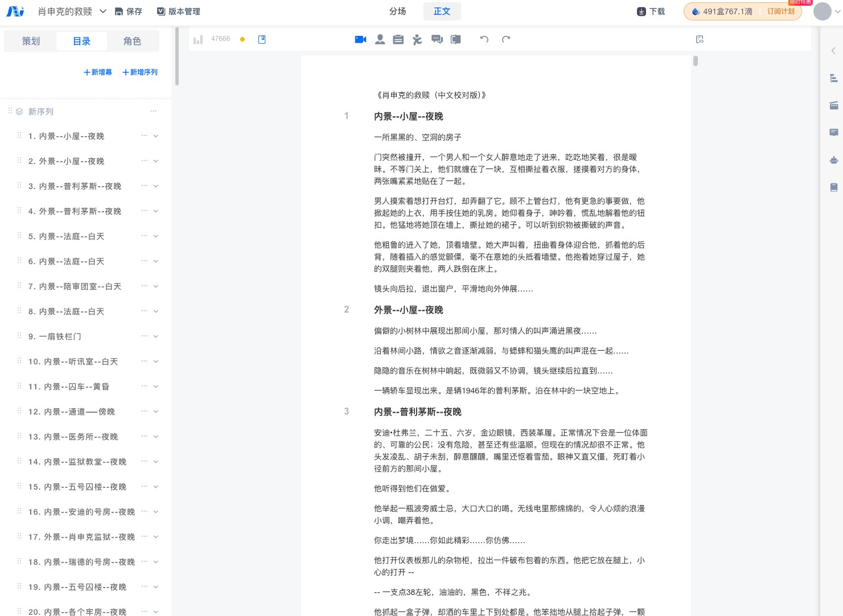Click the document heading 外景--小屋--夜晚
Image resolution: width=843 pixels, height=616 pixels.
pyautogui.click(x=408, y=310)
